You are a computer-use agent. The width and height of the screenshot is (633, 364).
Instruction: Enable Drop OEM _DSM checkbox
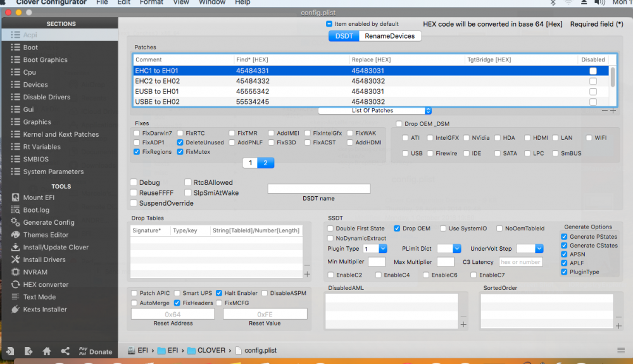399,124
